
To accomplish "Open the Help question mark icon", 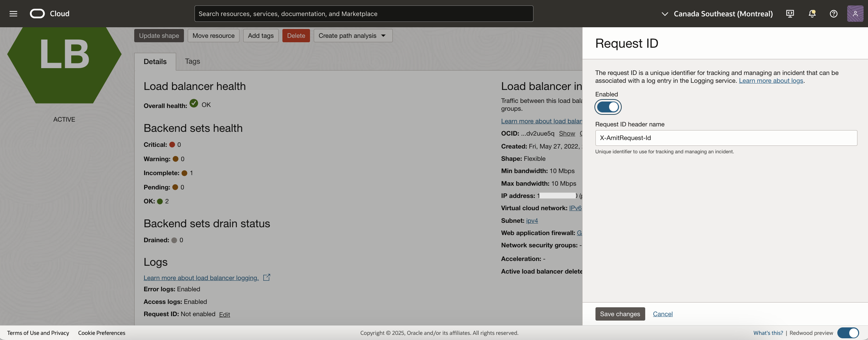I will [x=834, y=14].
